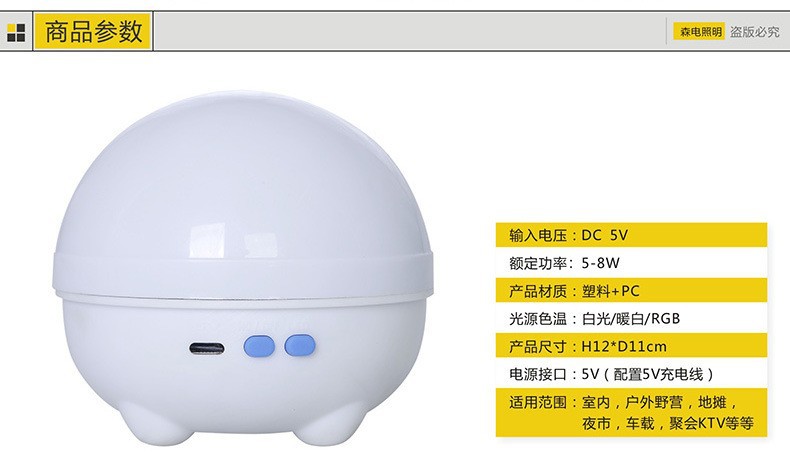Viewport: 790px width, 471px height.
Task: Click the 夜市，车载，聚会KTV等等 line
Action: pos(668,423)
